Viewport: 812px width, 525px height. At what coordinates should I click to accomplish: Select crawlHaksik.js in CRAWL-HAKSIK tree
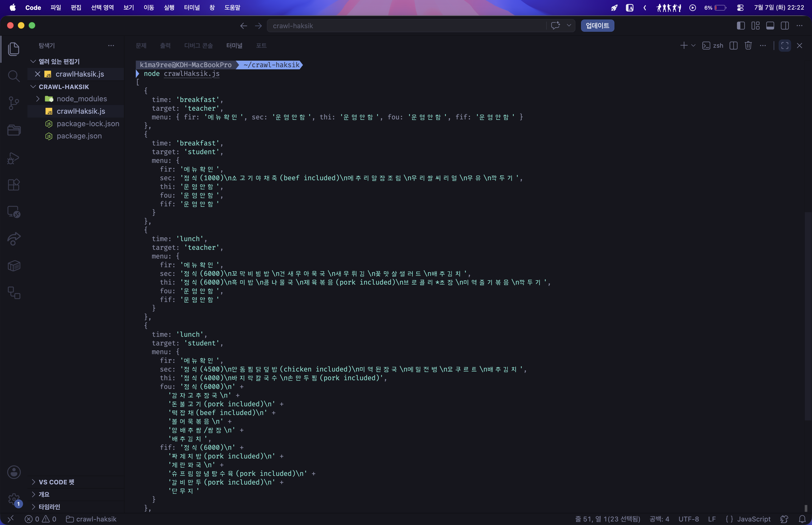pyautogui.click(x=81, y=111)
